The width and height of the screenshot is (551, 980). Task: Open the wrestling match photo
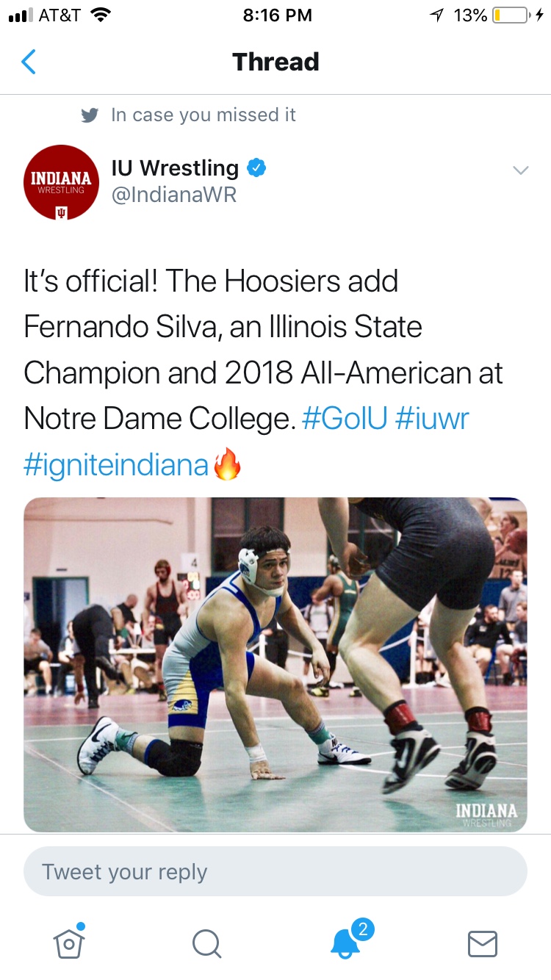tap(275, 664)
